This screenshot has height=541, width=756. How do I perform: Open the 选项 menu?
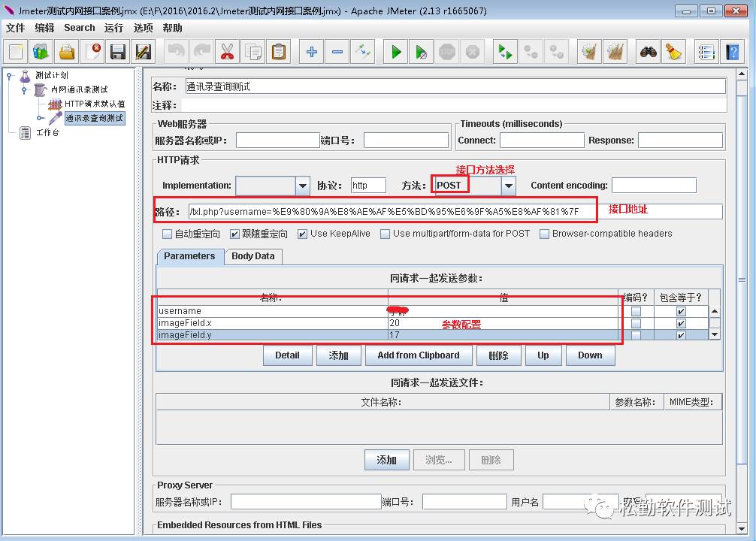pos(144,28)
